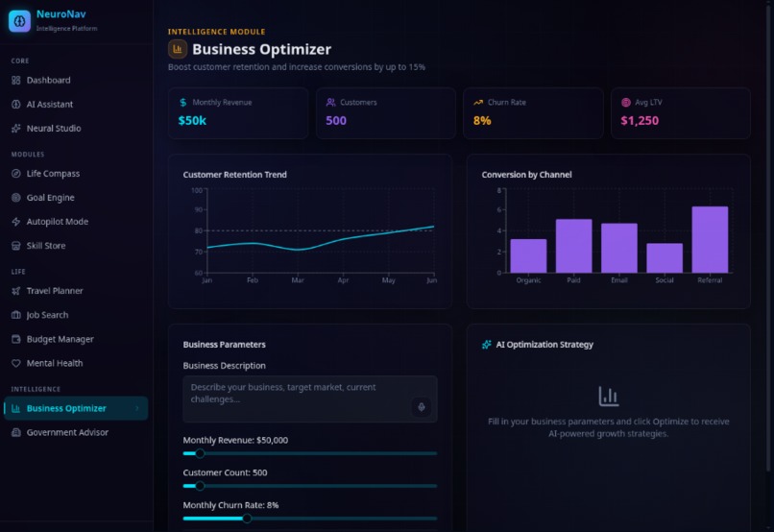Screen dimensions: 774x532
Task: Open the Goal Engine module
Action: (x=76, y=198)
